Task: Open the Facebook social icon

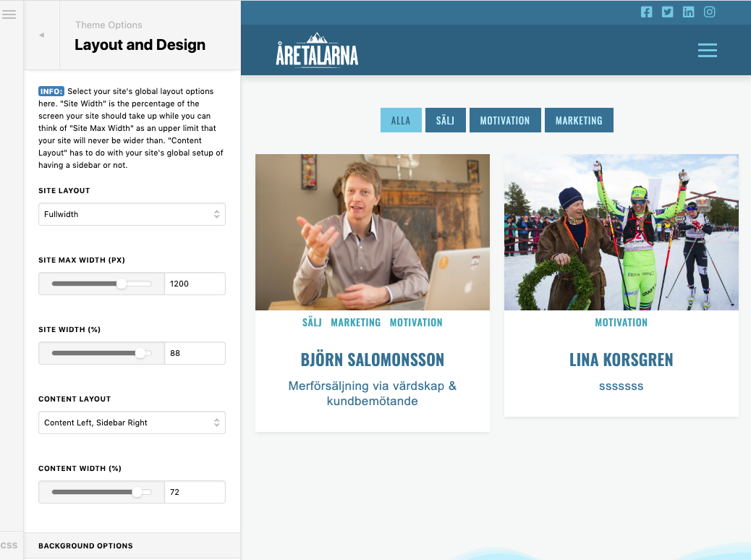Action: click(646, 12)
